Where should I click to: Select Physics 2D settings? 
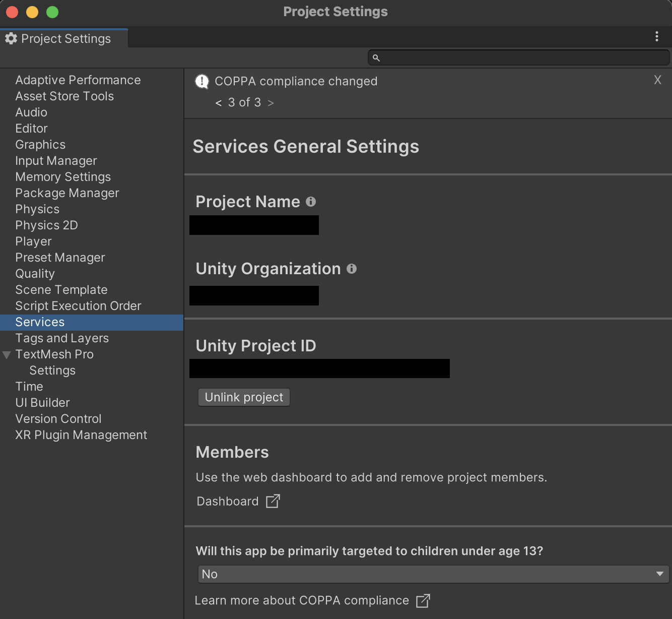coord(46,225)
